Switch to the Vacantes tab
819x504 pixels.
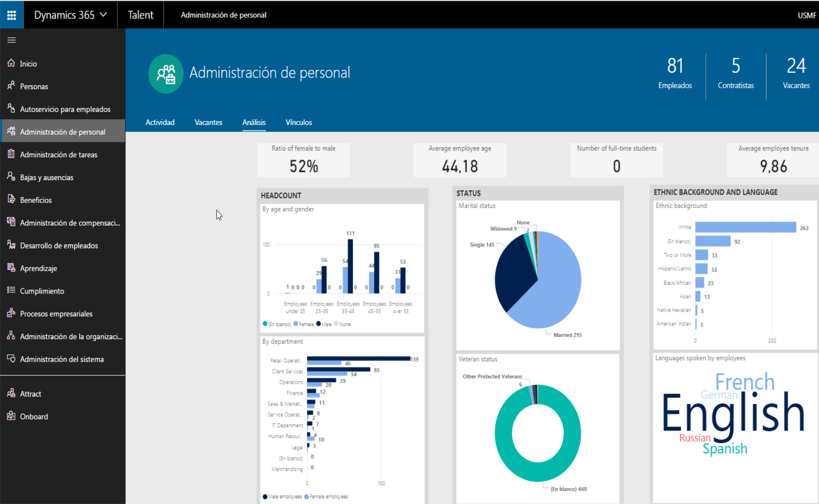[208, 122]
